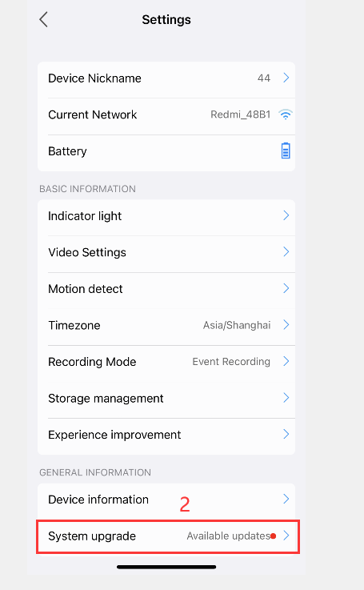Expand Indicator light chevron
The width and height of the screenshot is (364, 590).
click(x=286, y=215)
